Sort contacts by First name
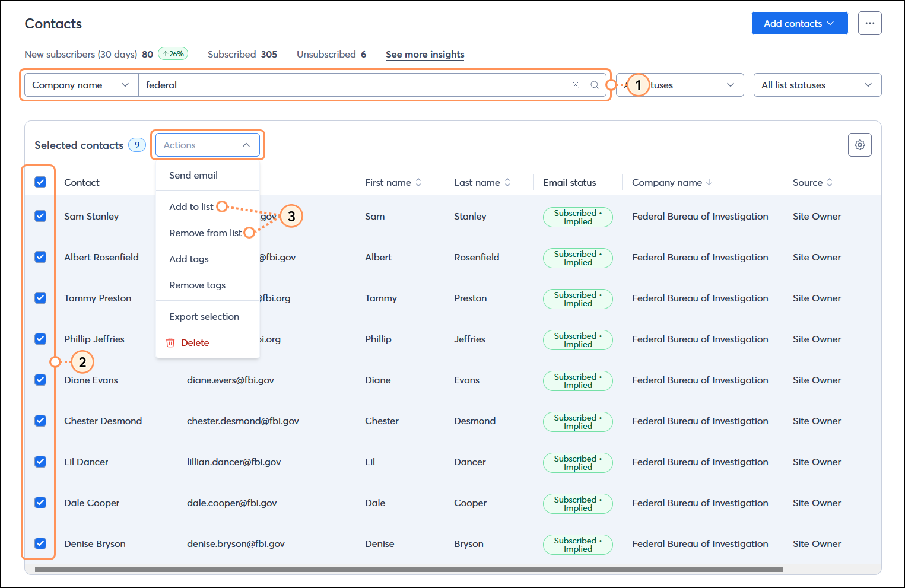905x588 pixels. (x=419, y=182)
